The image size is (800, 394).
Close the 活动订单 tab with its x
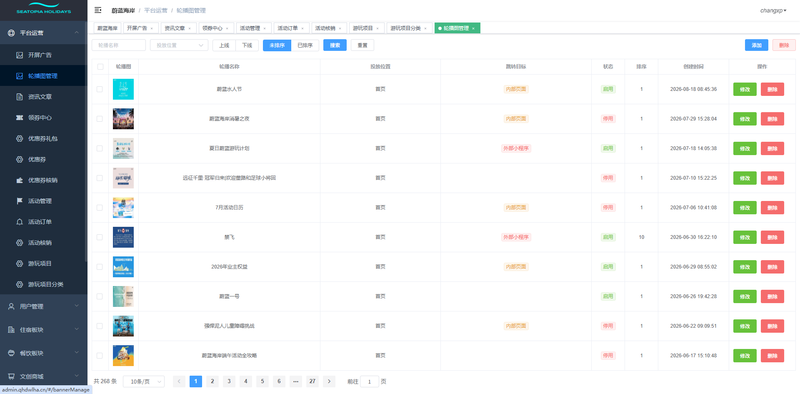[303, 29]
